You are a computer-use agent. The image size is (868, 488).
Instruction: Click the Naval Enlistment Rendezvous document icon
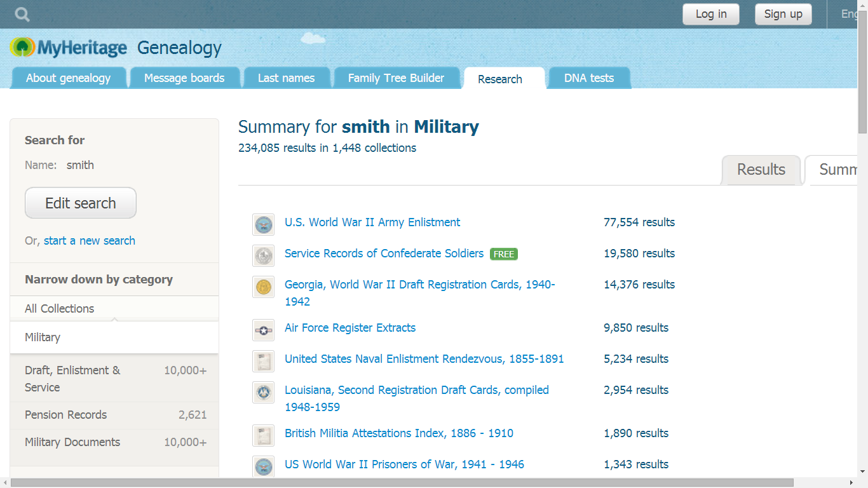(264, 361)
